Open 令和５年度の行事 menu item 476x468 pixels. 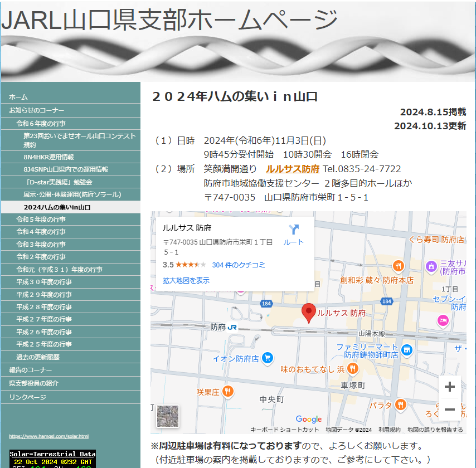(x=70, y=220)
